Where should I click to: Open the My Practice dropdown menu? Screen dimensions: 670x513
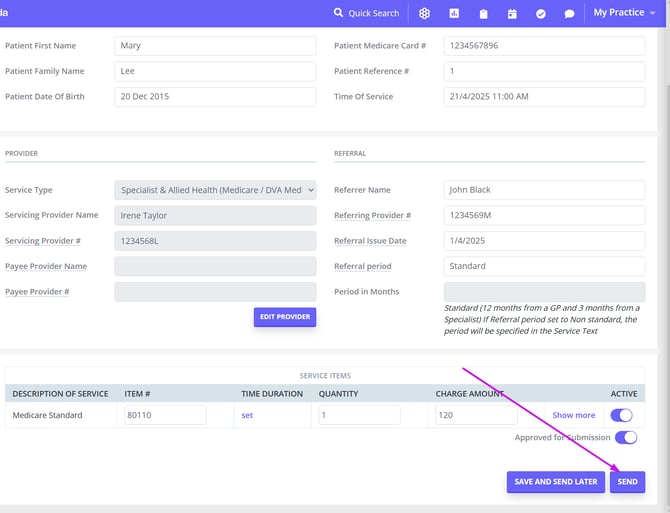pyautogui.click(x=624, y=13)
